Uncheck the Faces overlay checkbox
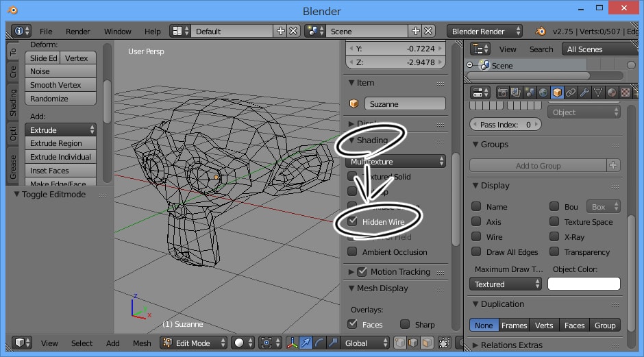Screen dimensions: 644x357 pos(352,324)
